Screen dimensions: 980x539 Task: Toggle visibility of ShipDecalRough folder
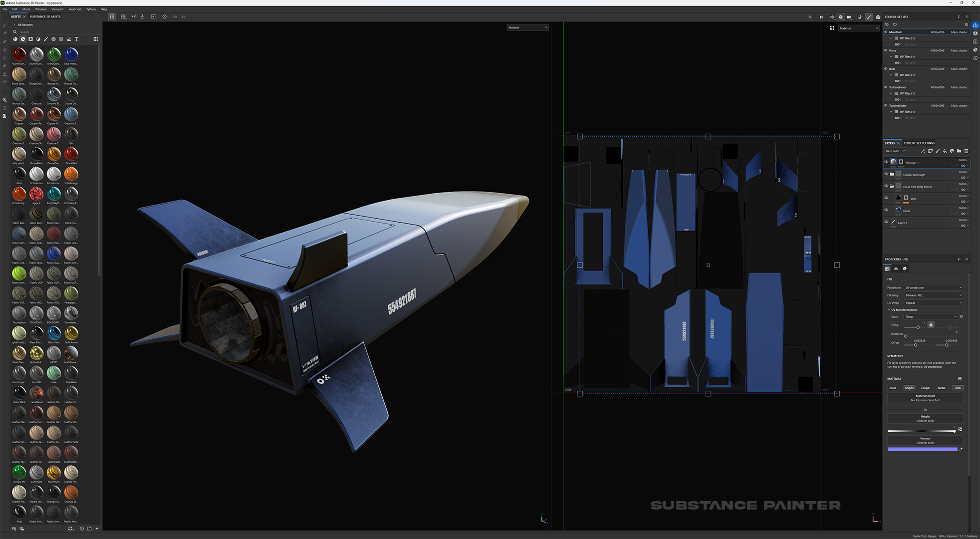(x=886, y=174)
